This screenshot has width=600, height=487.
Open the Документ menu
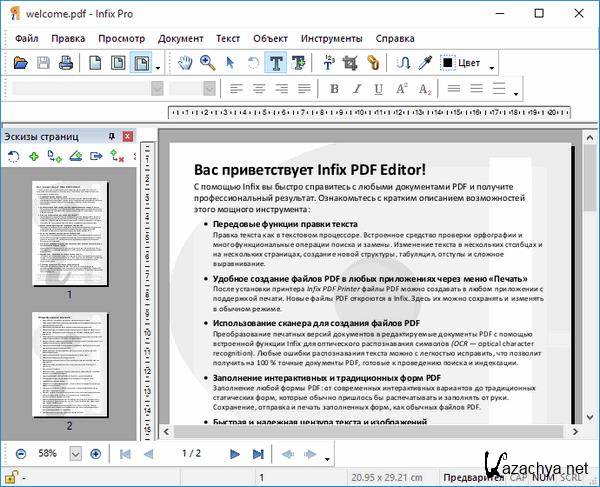point(180,38)
